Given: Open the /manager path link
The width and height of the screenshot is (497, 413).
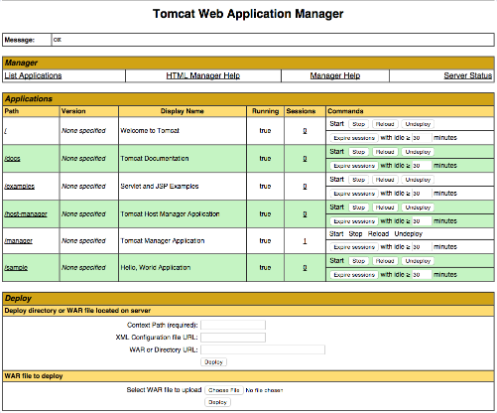Looking at the screenshot, I should point(18,241).
